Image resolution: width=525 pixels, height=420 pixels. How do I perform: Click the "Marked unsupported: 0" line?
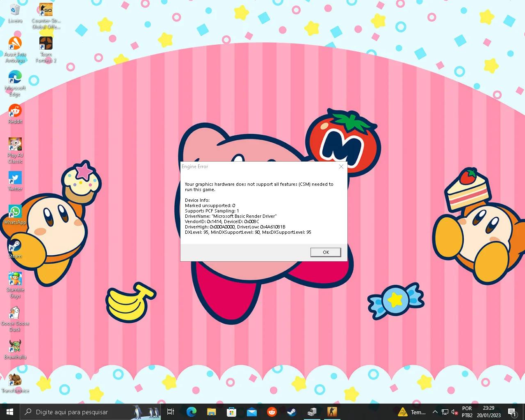click(210, 205)
